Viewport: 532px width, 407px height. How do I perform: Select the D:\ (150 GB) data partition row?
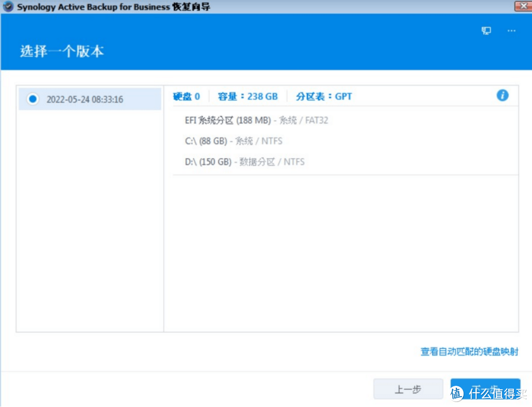pos(244,162)
